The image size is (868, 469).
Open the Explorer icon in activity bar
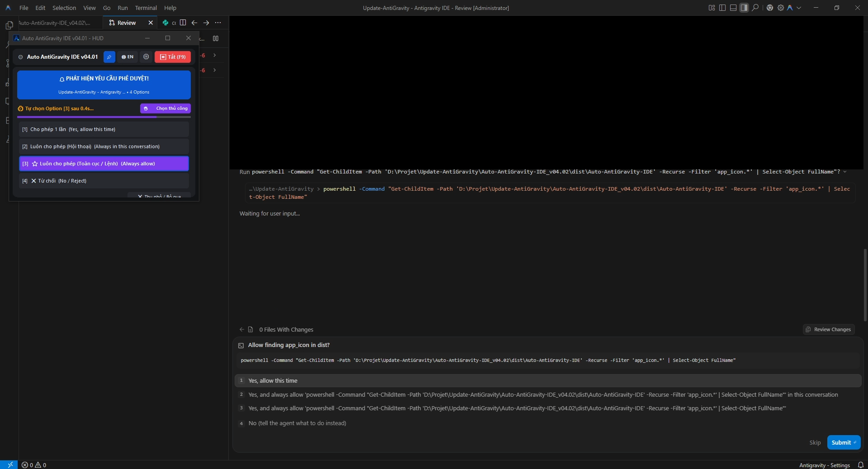coord(9,25)
